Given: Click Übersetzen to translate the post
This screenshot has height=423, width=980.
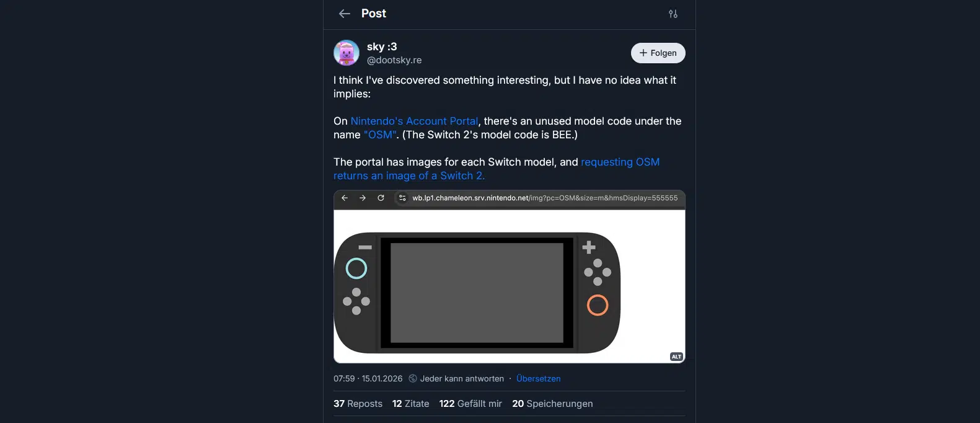Looking at the screenshot, I should point(538,378).
